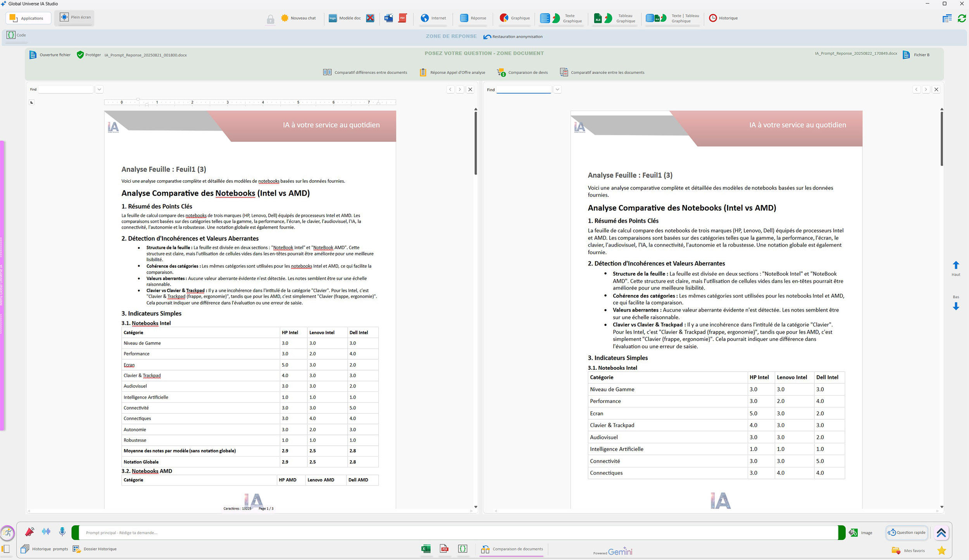Click the Excel icon in bottom bar
Viewport: 969px width, 560px height.
[x=426, y=548]
